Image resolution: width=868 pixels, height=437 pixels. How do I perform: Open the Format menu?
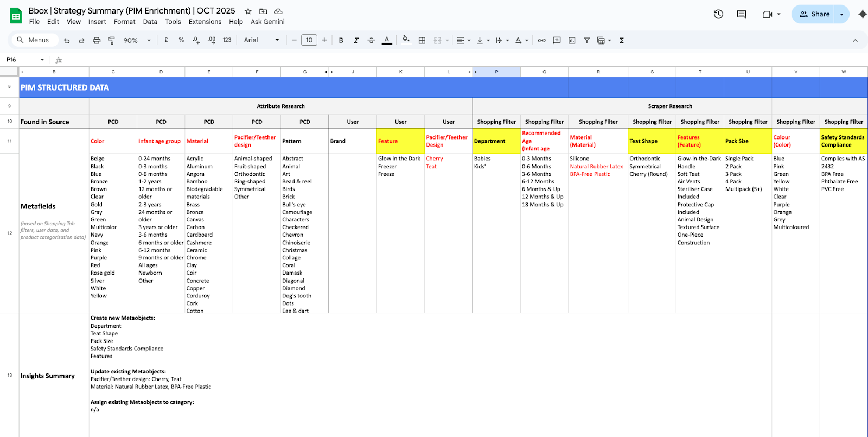point(124,22)
